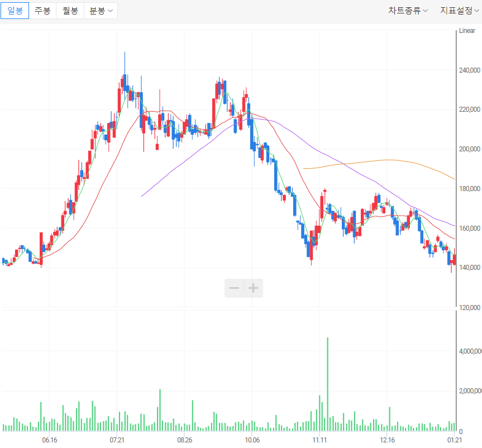This screenshot has height=448, width=482.
Task: Click the Linear scale label
Action: pyautogui.click(x=467, y=31)
